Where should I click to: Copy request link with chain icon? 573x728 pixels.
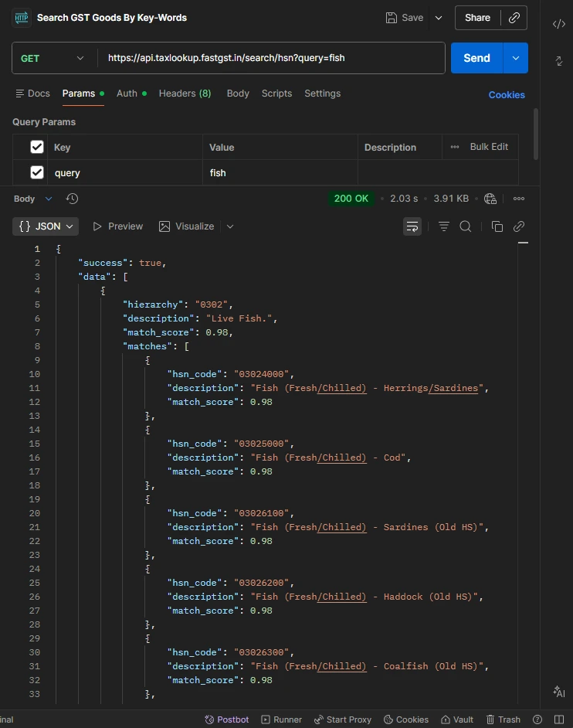point(514,18)
